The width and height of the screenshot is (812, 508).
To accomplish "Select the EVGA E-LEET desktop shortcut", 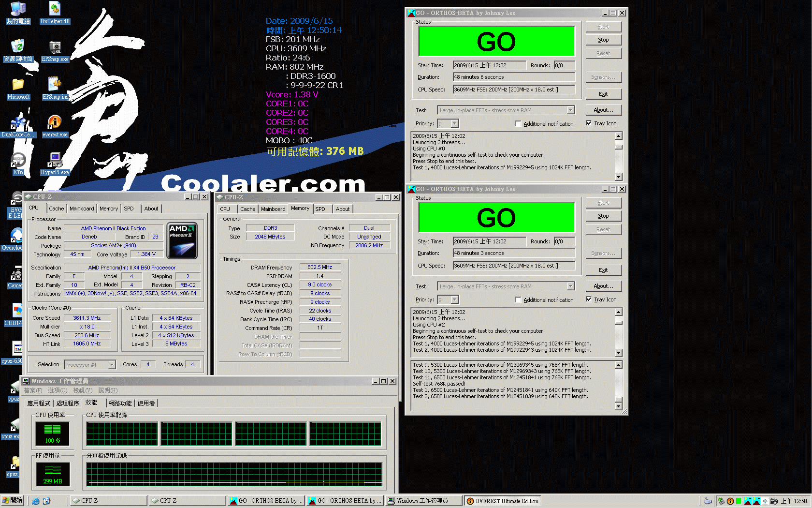I will click(16, 205).
